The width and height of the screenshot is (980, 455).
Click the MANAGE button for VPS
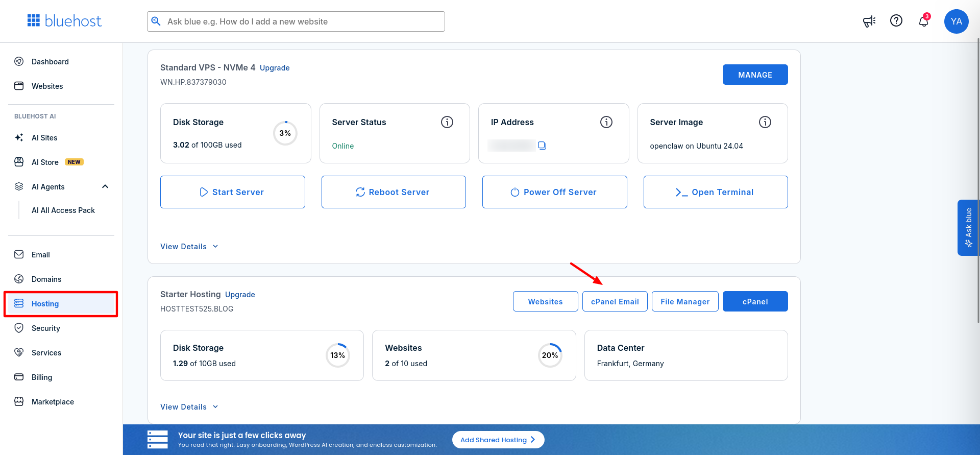pos(755,75)
